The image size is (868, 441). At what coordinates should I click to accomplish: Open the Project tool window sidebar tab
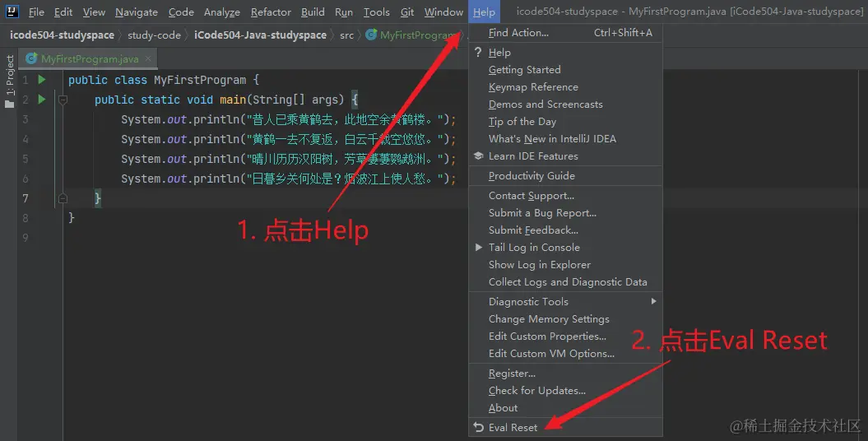coord(9,81)
